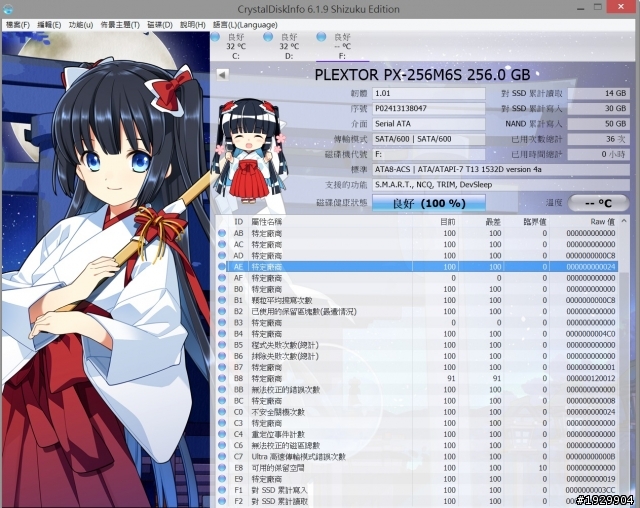The height and width of the screenshot is (508, 640).
Task: Click the firmware field showing 1.01
Action: point(429,93)
